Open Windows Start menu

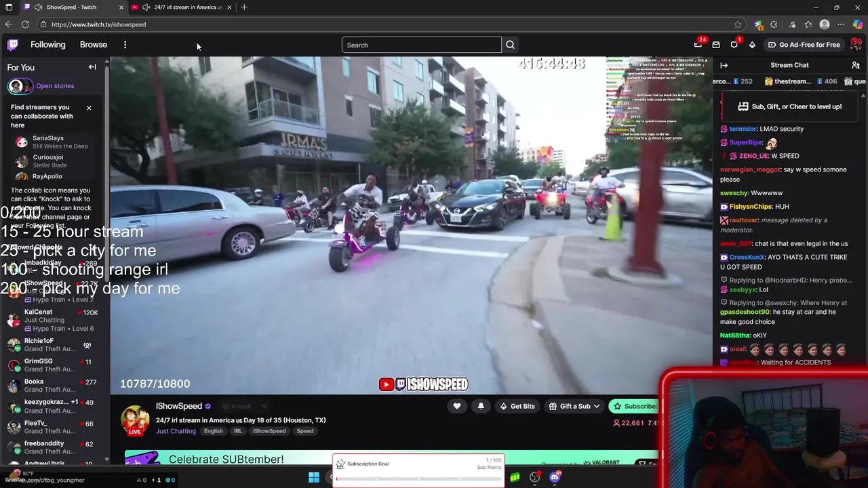[314, 478]
